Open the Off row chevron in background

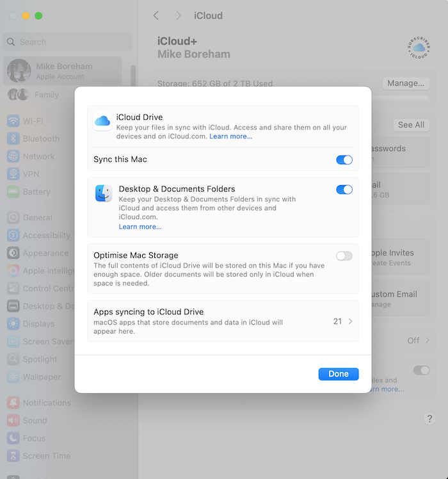pos(428,340)
